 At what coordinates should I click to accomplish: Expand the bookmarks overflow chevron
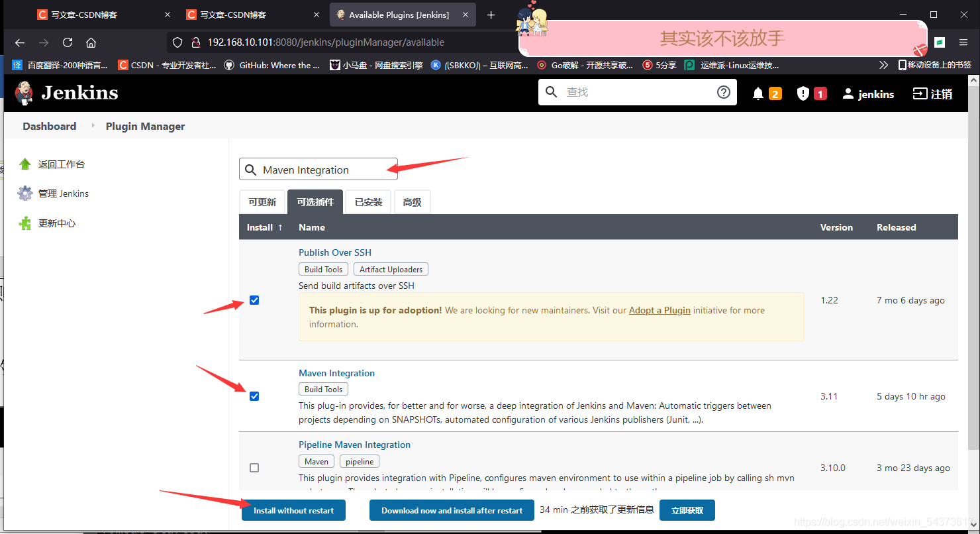coord(883,65)
